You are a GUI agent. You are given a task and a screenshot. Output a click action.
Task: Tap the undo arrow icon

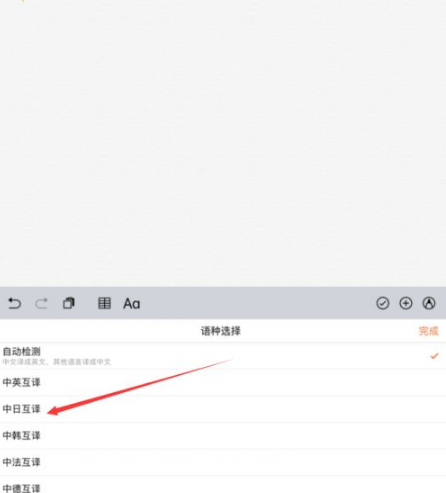point(14,303)
